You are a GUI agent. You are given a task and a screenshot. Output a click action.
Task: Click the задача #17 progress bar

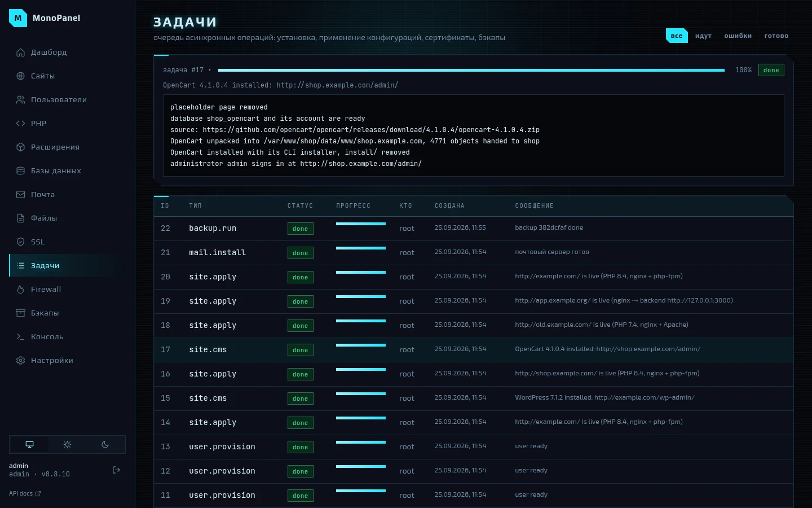coord(471,71)
